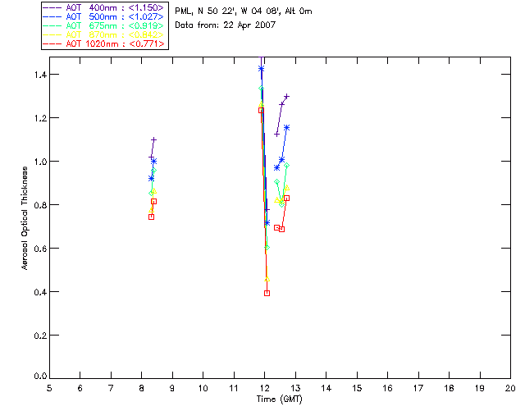The height and width of the screenshot is (420, 525).
Task: Click the highest purple plus marker near 1.3
Action: 286,97
